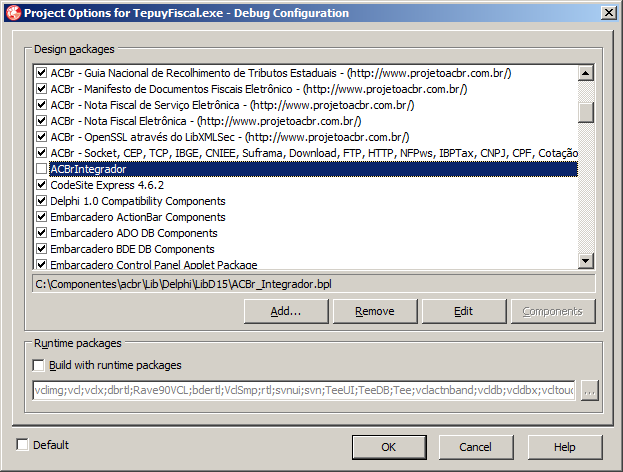Remove the selected design package

tap(375, 311)
